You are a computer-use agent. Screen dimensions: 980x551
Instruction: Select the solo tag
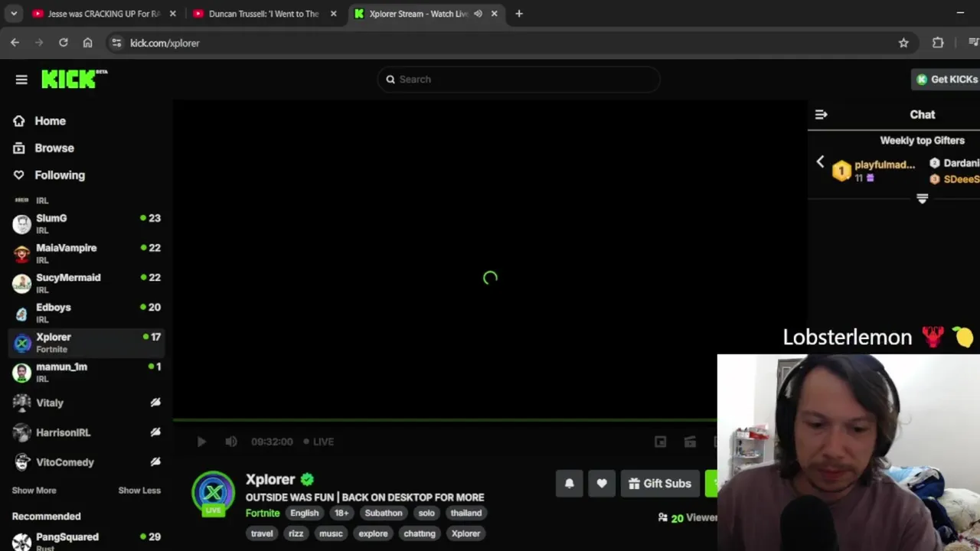pos(426,513)
